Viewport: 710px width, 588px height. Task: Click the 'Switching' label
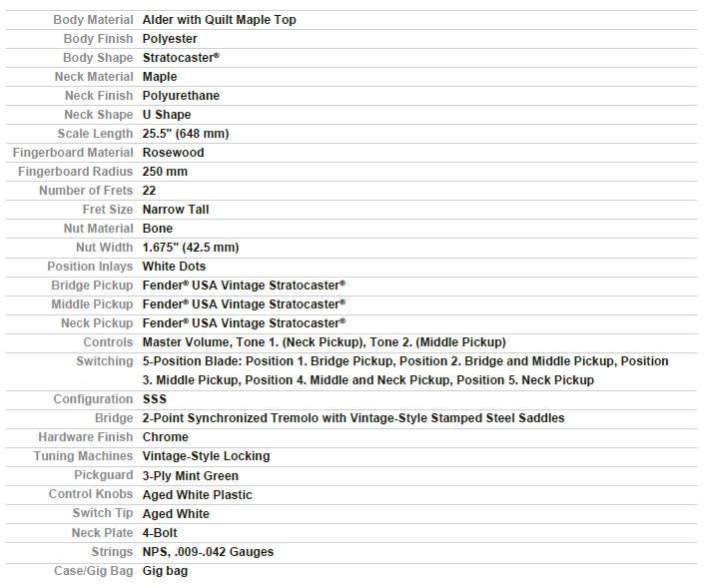(105, 362)
